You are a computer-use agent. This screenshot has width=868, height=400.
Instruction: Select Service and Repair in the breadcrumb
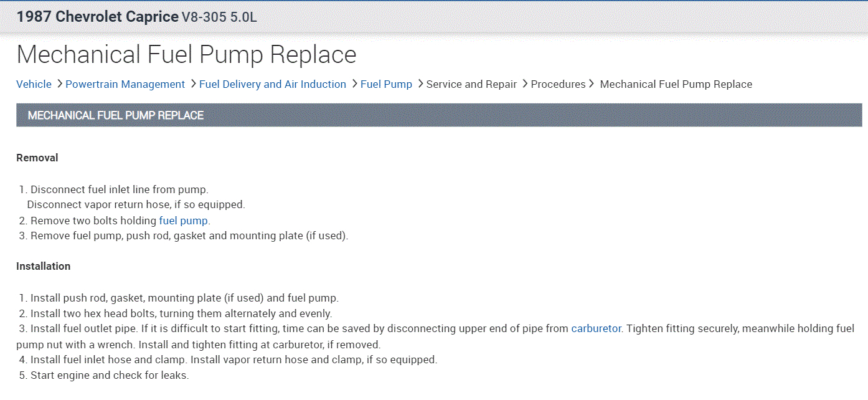[471, 84]
